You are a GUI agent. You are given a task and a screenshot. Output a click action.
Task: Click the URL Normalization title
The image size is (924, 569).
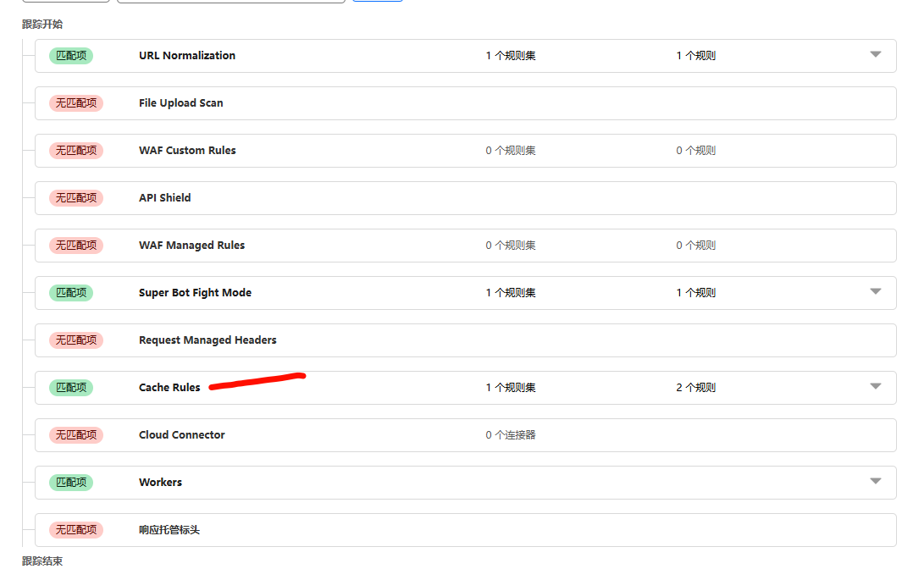pyautogui.click(x=187, y=55)
